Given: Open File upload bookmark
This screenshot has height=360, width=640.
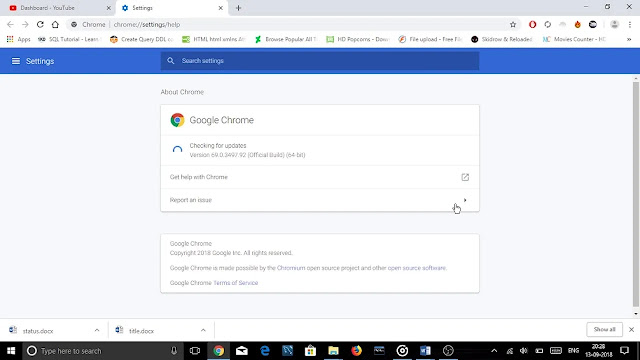Looking at the screenshot, I should [x=430, y=39].
